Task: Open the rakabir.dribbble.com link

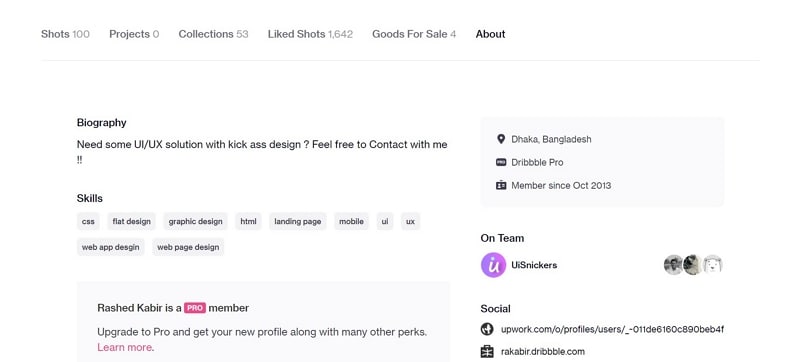Action: pos(543,352)
